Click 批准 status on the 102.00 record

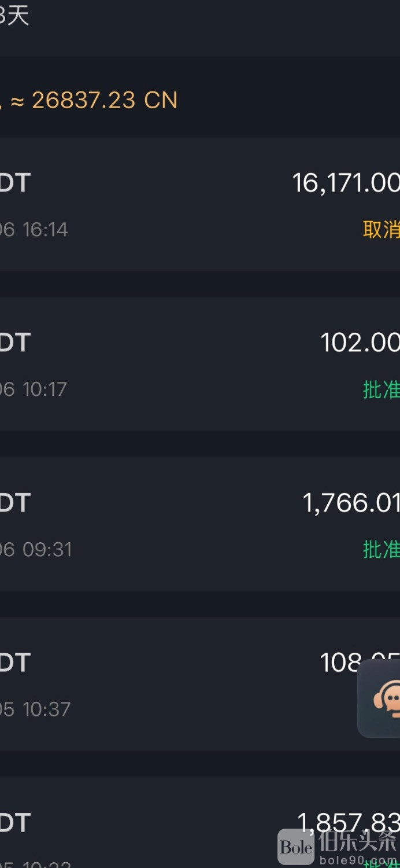381,389
